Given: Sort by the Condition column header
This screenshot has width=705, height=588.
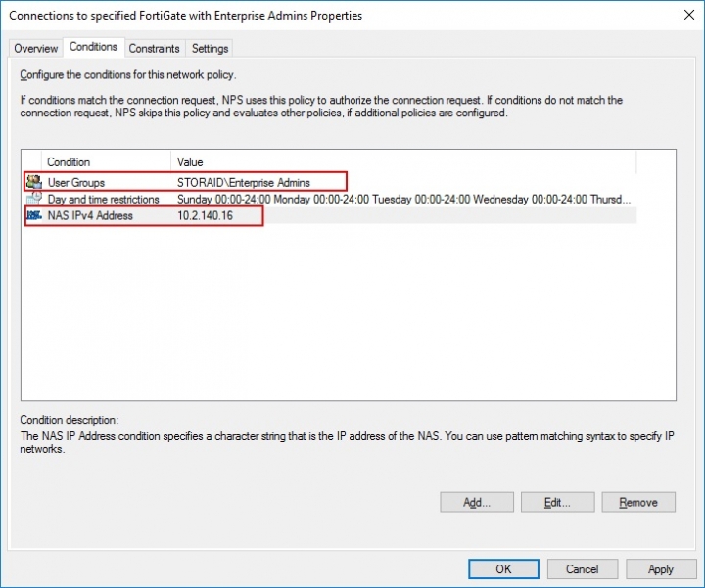Looking at the screenshot, I should pos(106,161).
